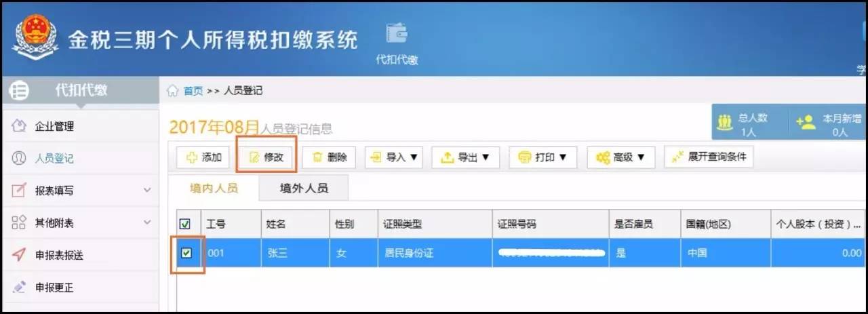868x314 pixels.
Task: Uncheck the checkbox for row 001
Action: pyautogui.click(x=186, y=253)
